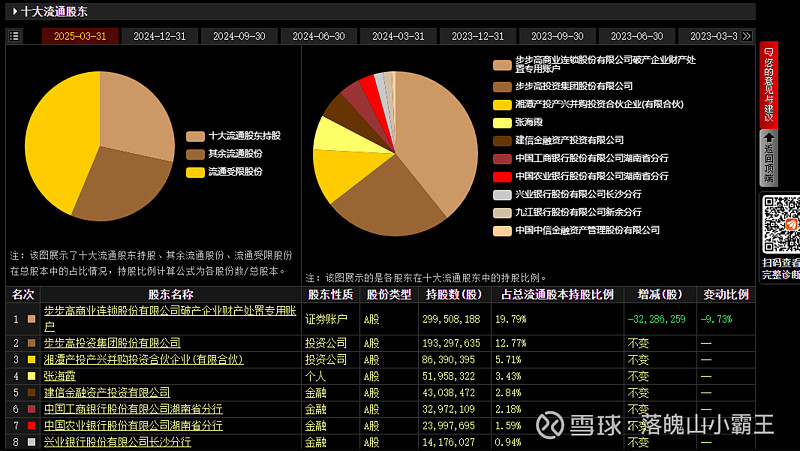Open link 湘潭产投产兴并购投资合伙企业(有限合伙) in table
The width and height of the screenshot is (800, 451).
pos(144,359)
